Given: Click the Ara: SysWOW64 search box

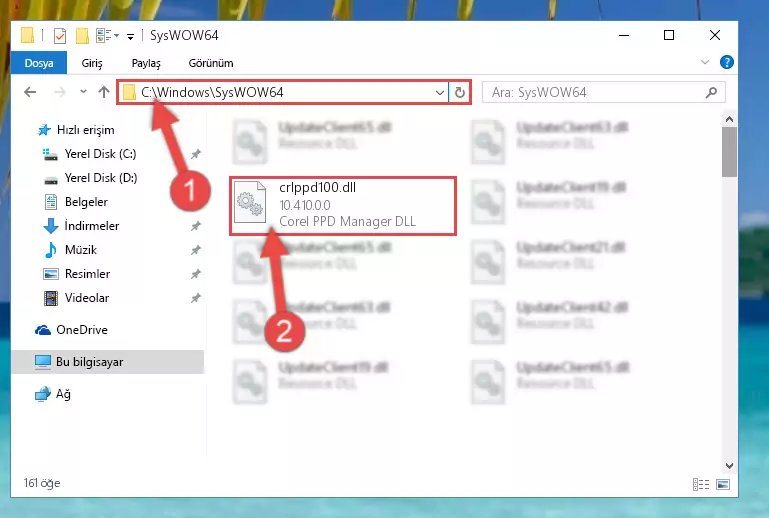Looking at the screenshot, I should pyautogui.click(x=603, y=92).
